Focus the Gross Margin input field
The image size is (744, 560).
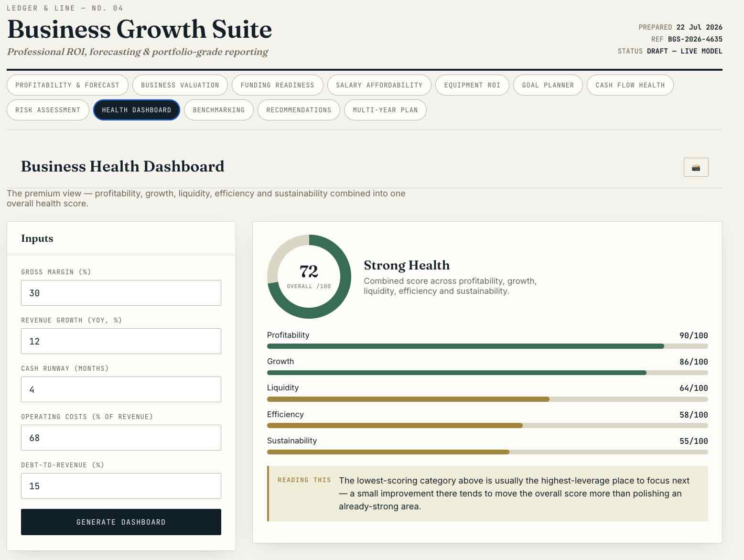click(121, 293)
